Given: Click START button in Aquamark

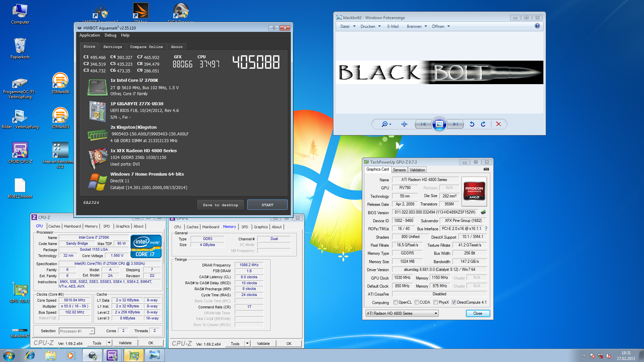Looking at the screenshot, I should pyautogui.click(x=267, y=205).
